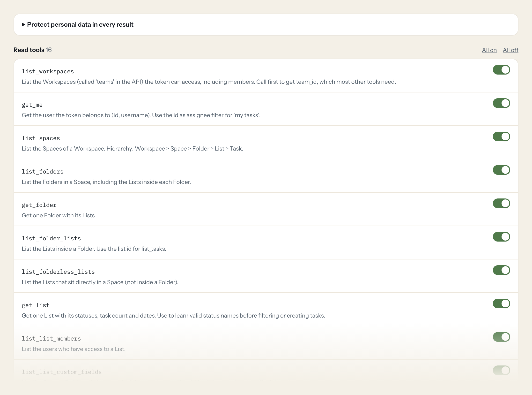
Task: Click description about getting team_id first
Action: (209, 82)
